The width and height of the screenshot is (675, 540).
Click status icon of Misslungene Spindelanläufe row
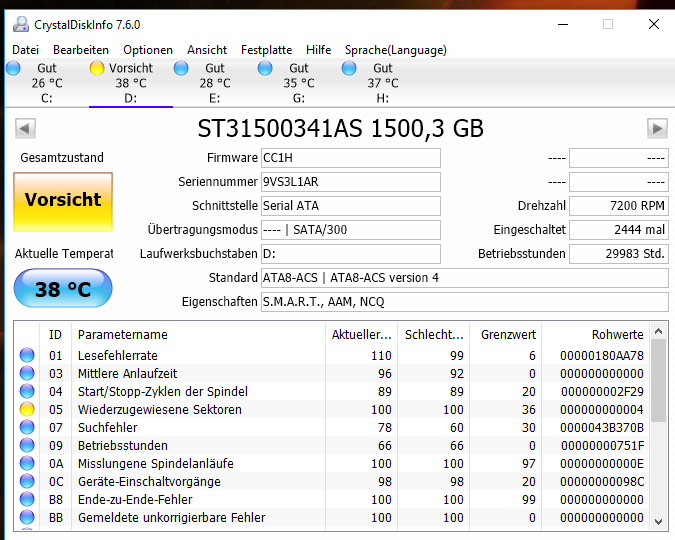coord(27,463)
